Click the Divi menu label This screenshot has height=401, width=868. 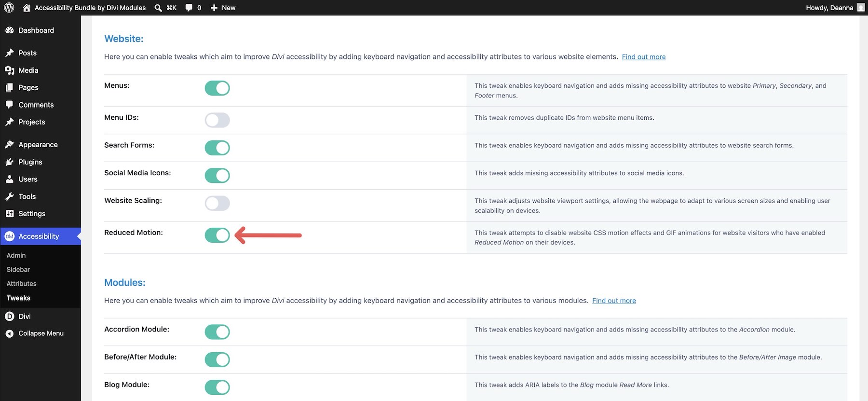coord(25,317)
